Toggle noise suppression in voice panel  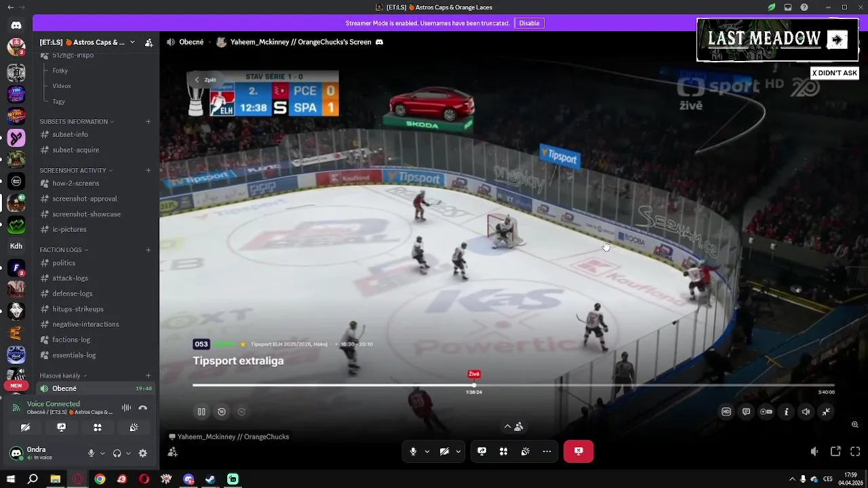126,408
